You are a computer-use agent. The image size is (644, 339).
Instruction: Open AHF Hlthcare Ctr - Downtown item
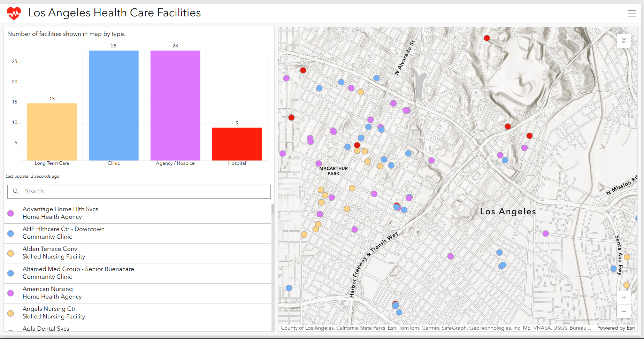tap(138, 233)
